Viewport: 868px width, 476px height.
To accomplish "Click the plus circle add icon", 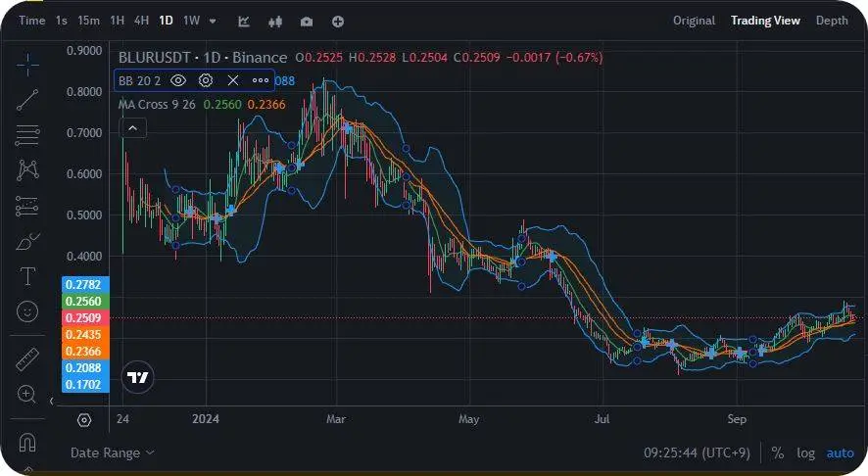I will (x=338, y=22).
